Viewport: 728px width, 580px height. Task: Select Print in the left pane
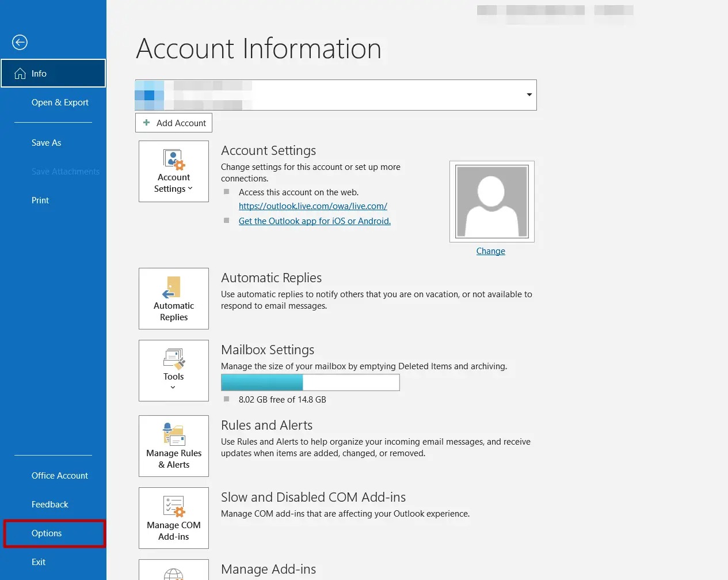pyautogui.click(x=40, y=200)
